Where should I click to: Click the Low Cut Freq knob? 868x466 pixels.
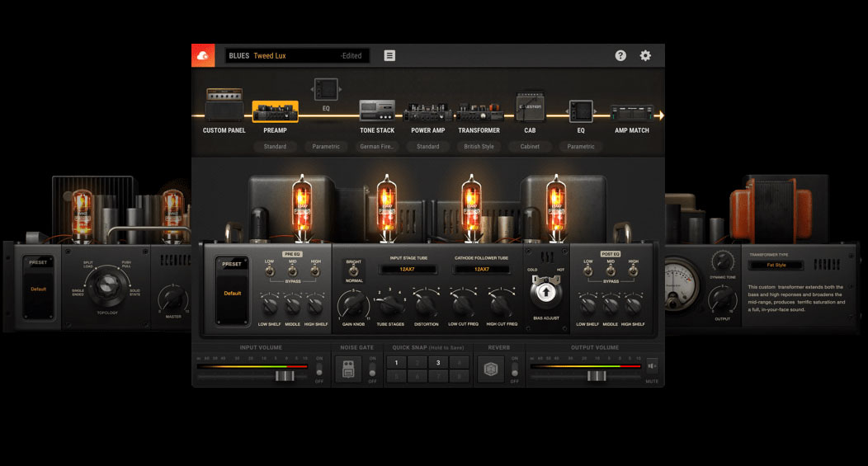coord(463,304)
